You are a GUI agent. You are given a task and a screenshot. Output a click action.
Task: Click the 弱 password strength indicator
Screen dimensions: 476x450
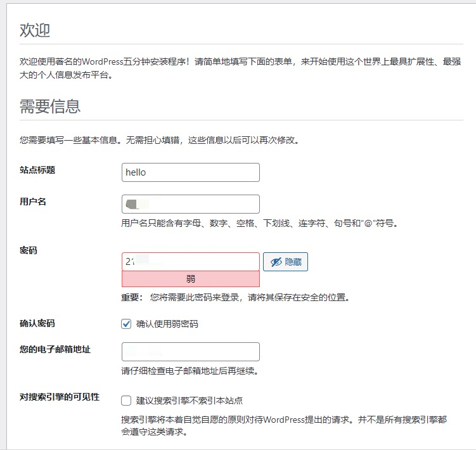click(191, 279)
